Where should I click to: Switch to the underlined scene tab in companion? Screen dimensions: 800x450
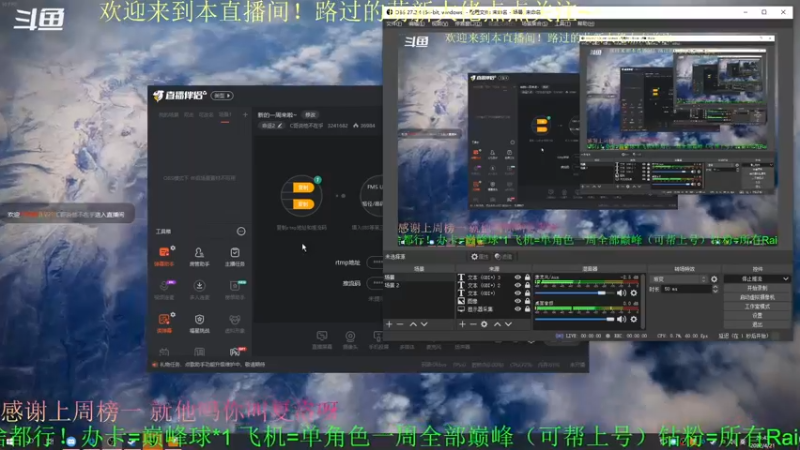pos(225,115)
